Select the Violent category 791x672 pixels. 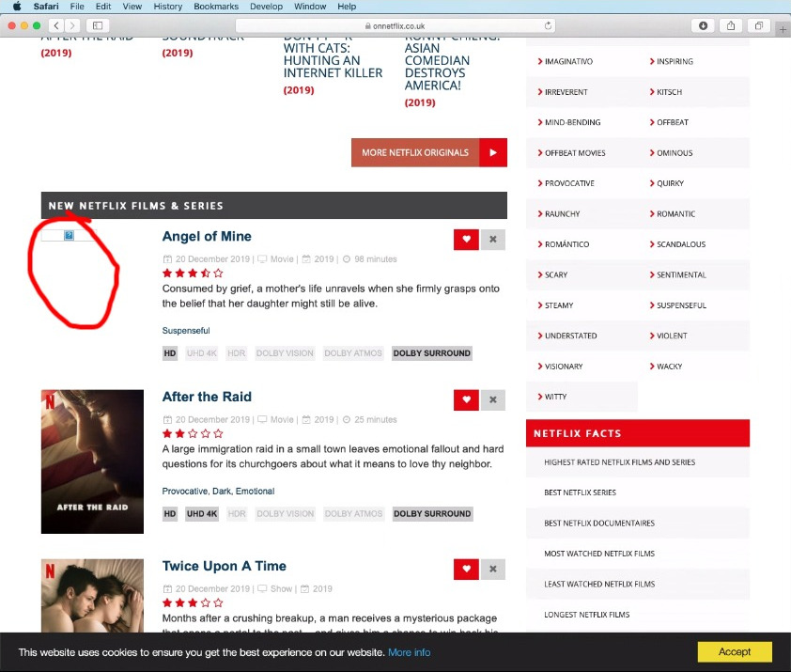click(672, 336)
